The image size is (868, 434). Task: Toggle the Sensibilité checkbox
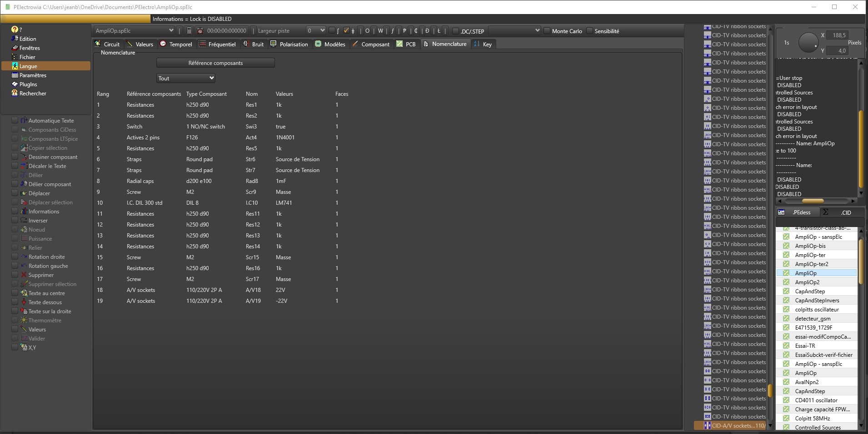tap(589, 31)
